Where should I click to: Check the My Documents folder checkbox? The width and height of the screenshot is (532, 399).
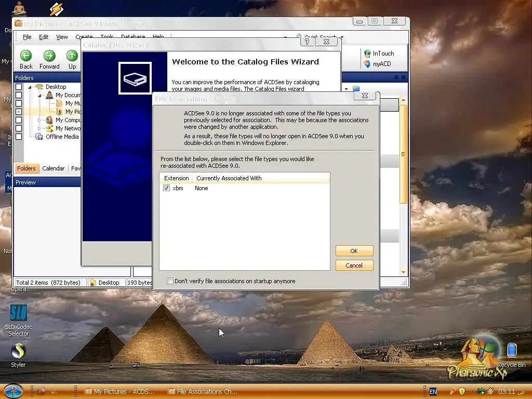pos(19,95)
